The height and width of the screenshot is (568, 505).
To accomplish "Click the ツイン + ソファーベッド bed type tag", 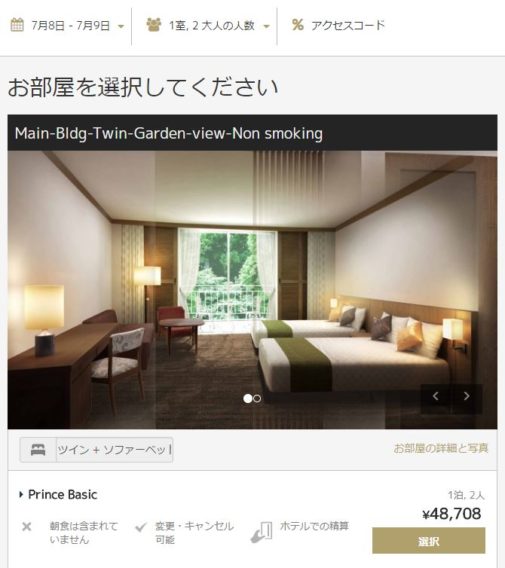I will click(x=114, y=450).
